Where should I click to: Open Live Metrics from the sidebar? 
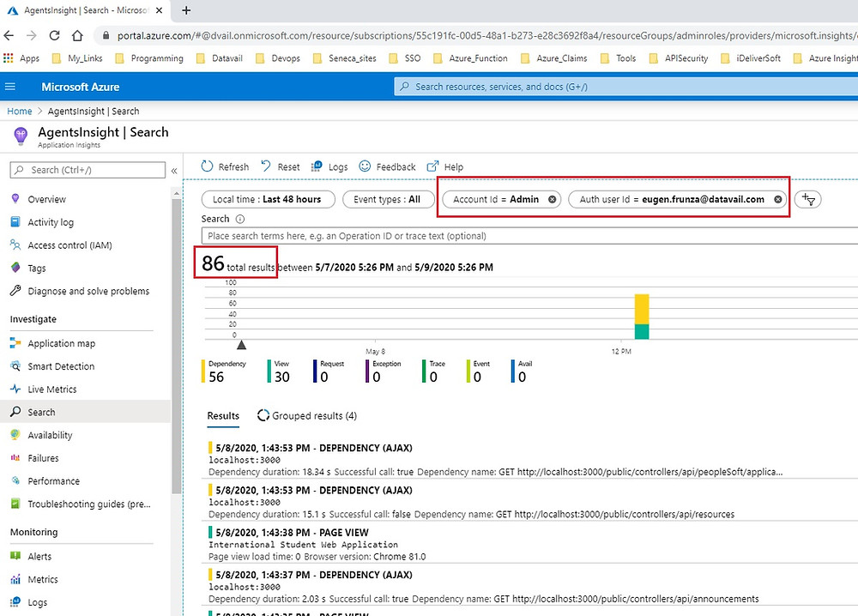53,389
